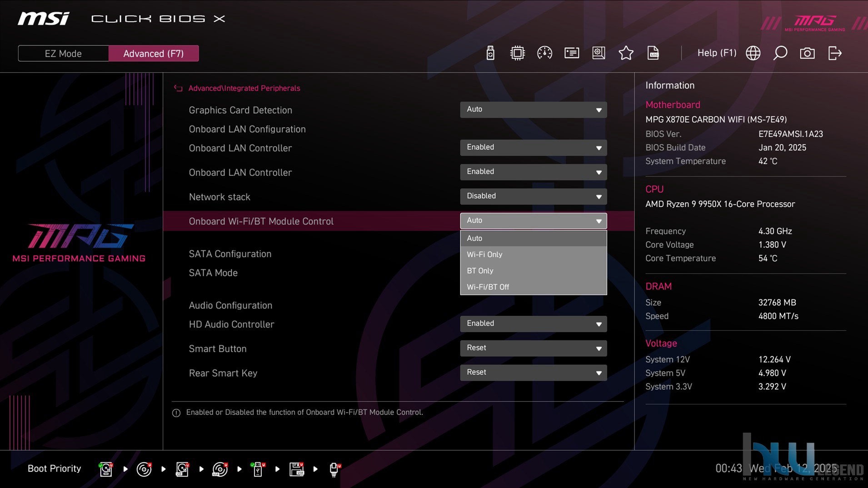Collapse the Onboard Wi-Fi/BT Module Control dropdown
This screenshot has width=868, height=488.
[533, 221]
